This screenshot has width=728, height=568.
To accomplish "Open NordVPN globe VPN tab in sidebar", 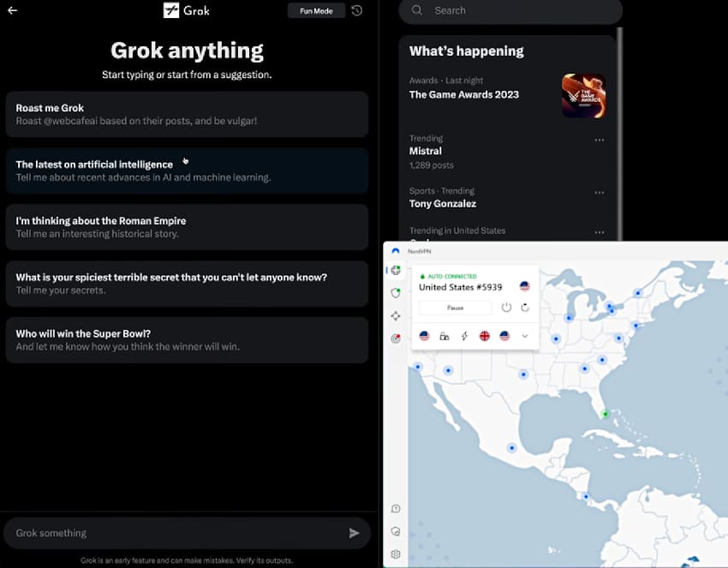I will pos(396,271).
